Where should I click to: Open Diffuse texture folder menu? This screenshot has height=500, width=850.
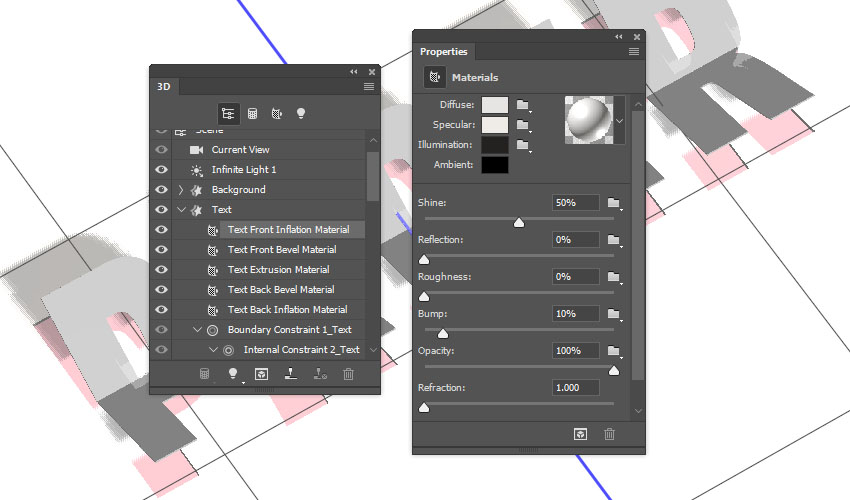[x=523, y=105]
